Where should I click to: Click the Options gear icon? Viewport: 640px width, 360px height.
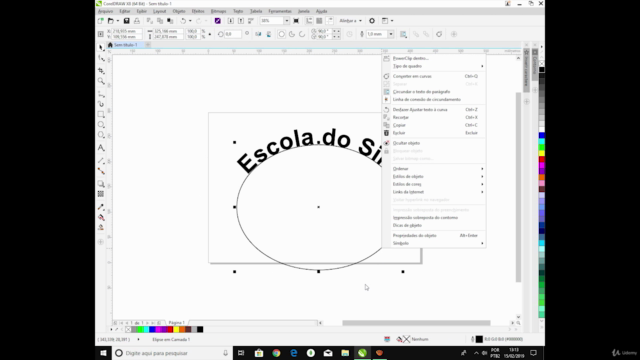[372, 21]
